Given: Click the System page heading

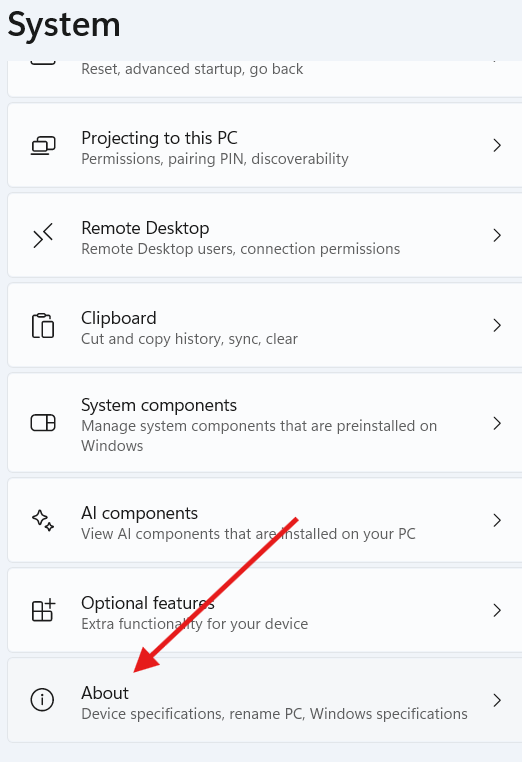Looking at the screenshot, I should [64, 24].
